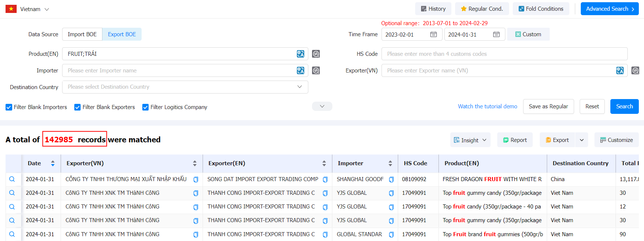Screen dimensions: 644x241
Task: Open the Watch the tutorial demo link
Action: 487,106
